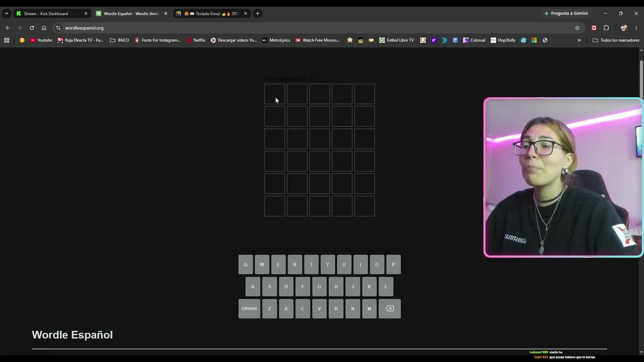The width and height of the screenshot is (644, 362).
Task: Click Pregunta a Gemini button
Action: click(566, 14)
